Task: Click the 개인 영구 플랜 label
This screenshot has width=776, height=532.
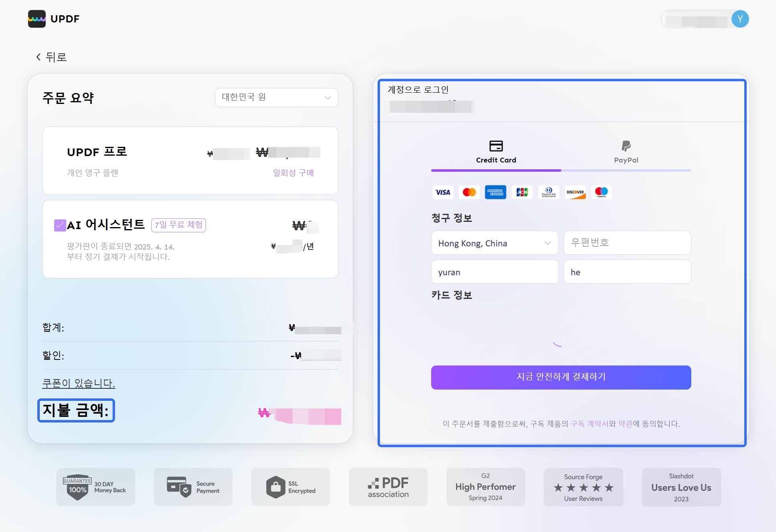Action: point(93,173)
